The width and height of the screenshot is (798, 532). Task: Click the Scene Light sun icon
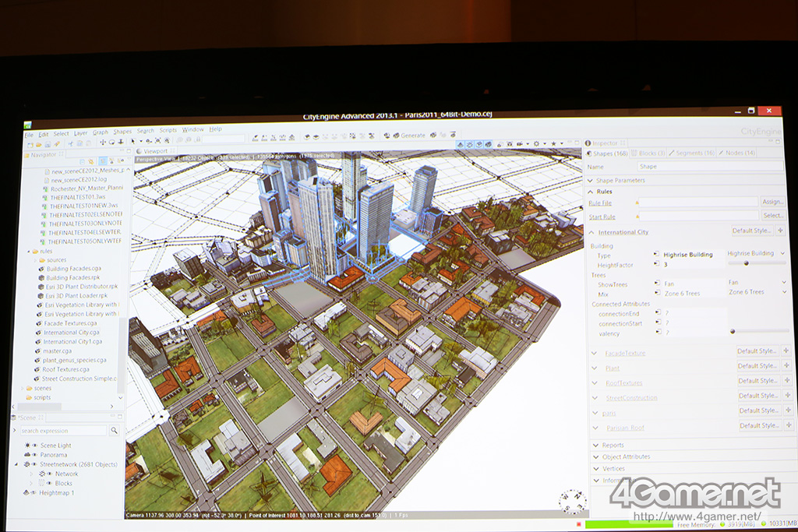click(26, 445)
